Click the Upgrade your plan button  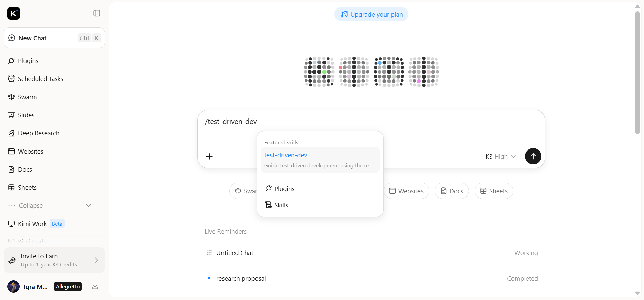tap(371, 14)
